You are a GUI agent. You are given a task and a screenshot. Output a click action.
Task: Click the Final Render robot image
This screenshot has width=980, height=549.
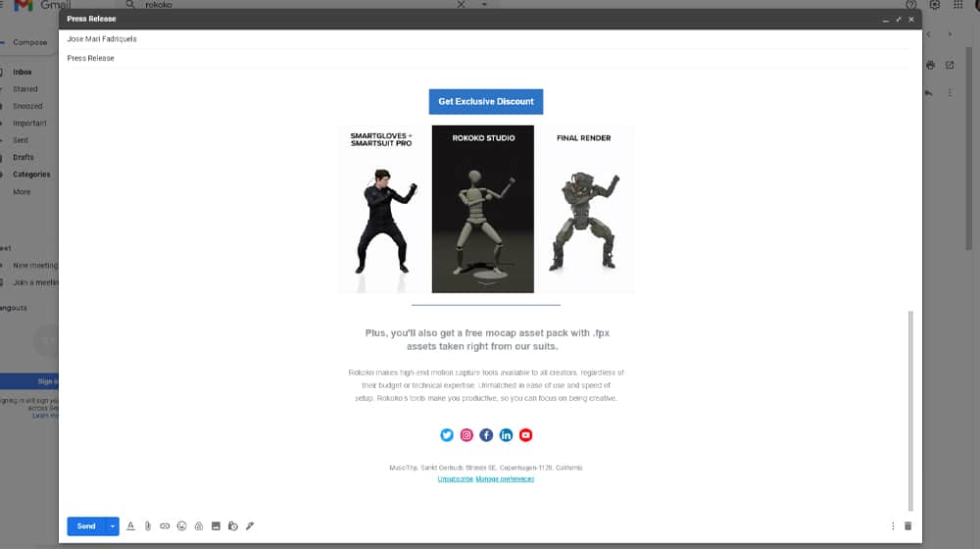[x=584, y=209]
